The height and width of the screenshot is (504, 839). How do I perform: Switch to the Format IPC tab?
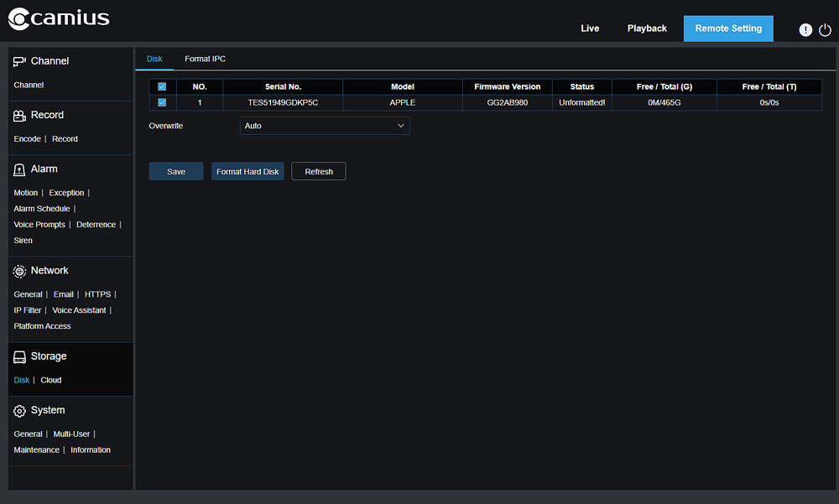tap(205, 59)
